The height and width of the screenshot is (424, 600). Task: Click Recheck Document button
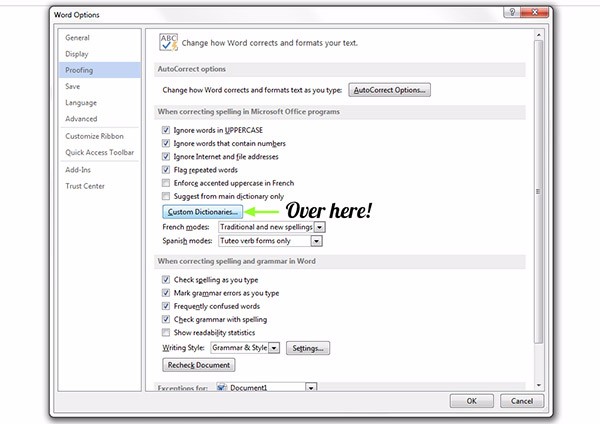[x=199, y=365]
